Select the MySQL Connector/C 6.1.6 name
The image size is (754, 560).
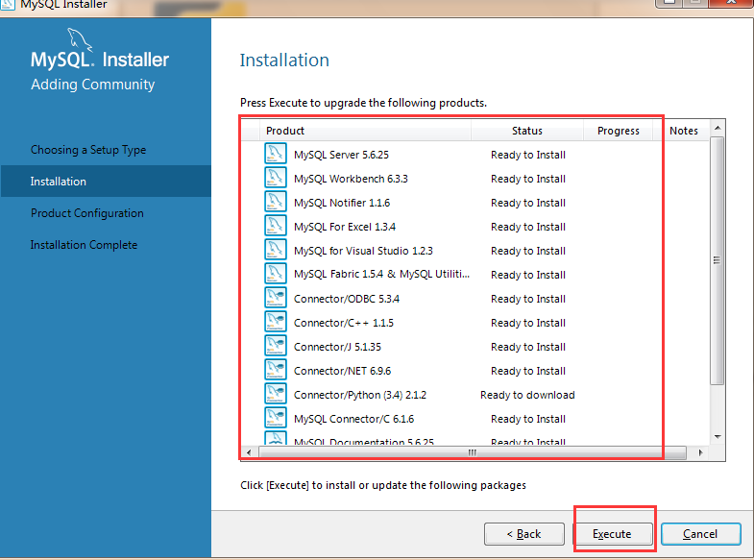coord(353,419)
